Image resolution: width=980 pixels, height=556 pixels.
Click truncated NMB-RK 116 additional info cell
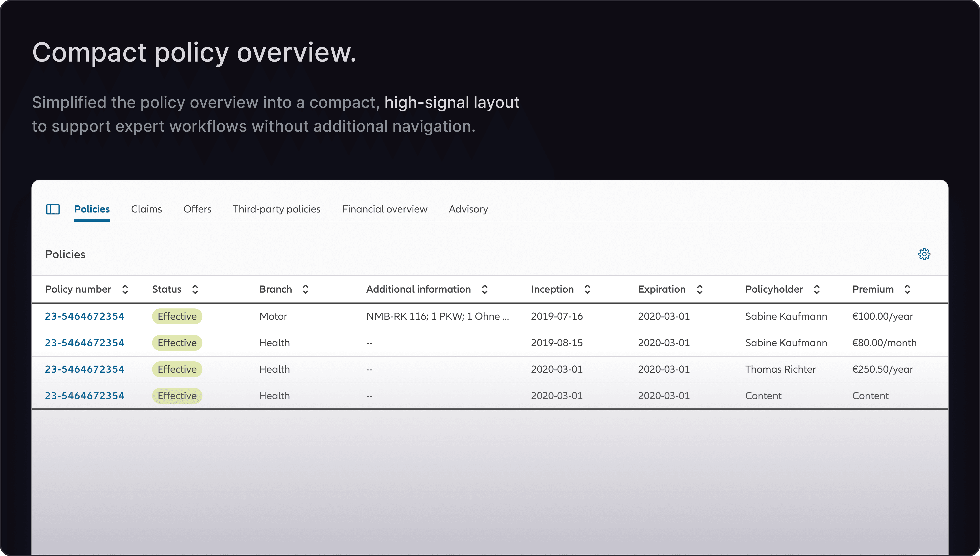click(x=437, y=316)
